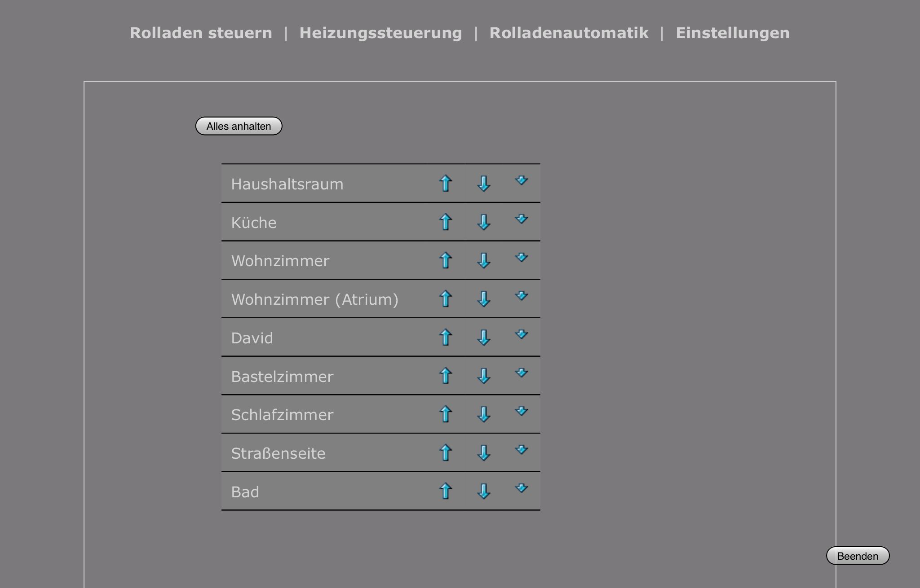Click small down arrow for Schlafzimmer
This screenshot has width=920, height=588.
(x=521, y=411)
